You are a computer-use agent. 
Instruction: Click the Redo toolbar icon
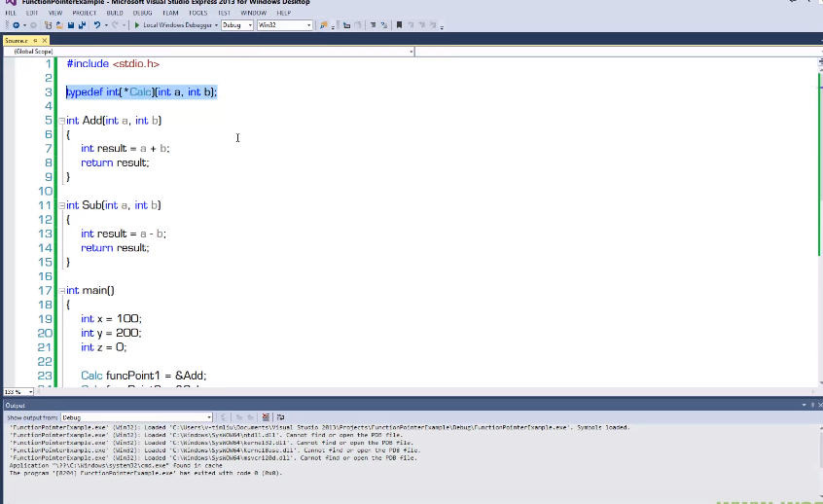point(115,25)
